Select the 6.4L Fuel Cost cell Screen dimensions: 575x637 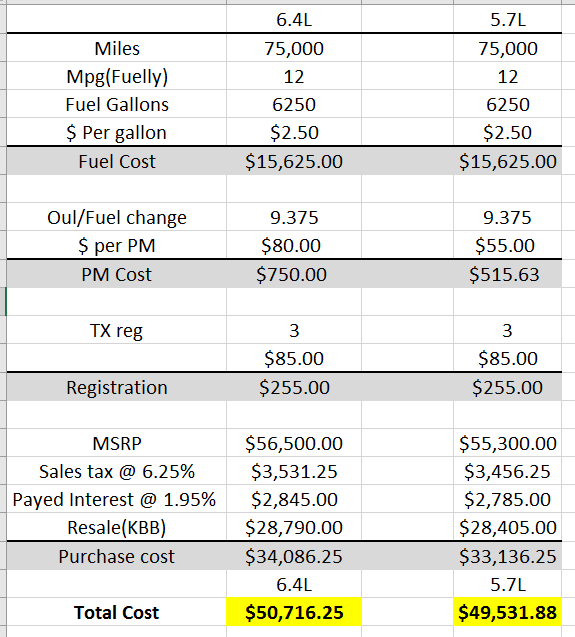tap(294, 161)
